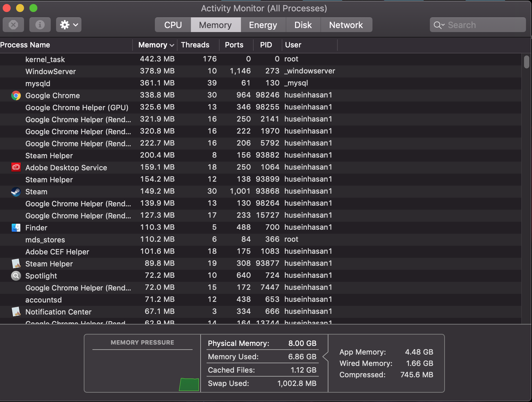Click the 442.3 MB memory value
This screenshot has width=532, height=402.
pyautogui.click(x=157, y=59)
